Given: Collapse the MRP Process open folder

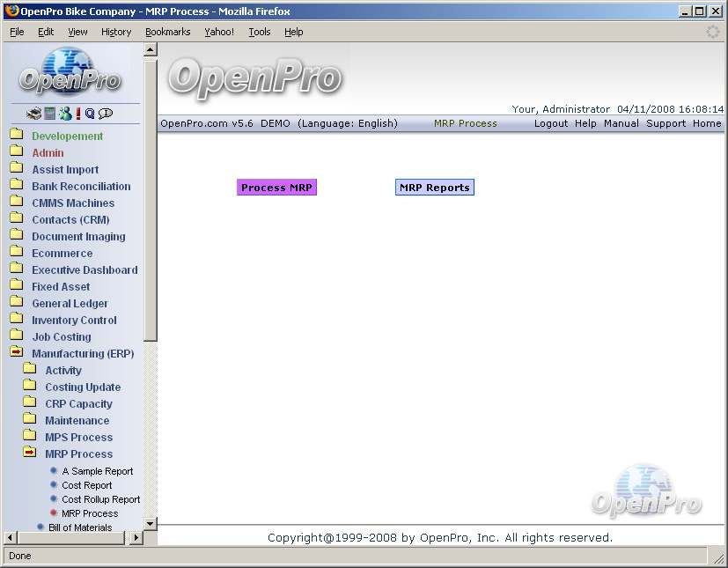Looking at the screenshot, I should 30,454.
